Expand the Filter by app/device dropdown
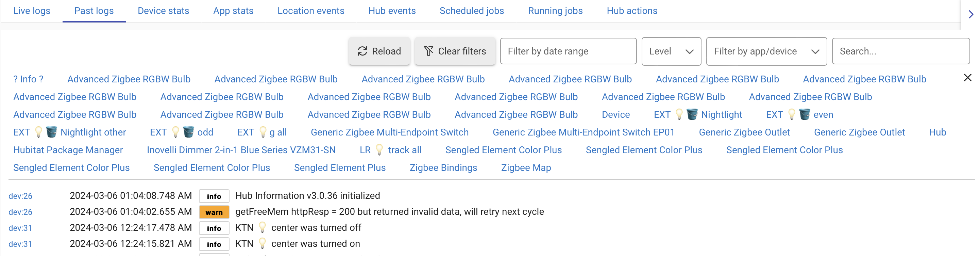This screenshot has height=256, width=980. click(766, 51)
